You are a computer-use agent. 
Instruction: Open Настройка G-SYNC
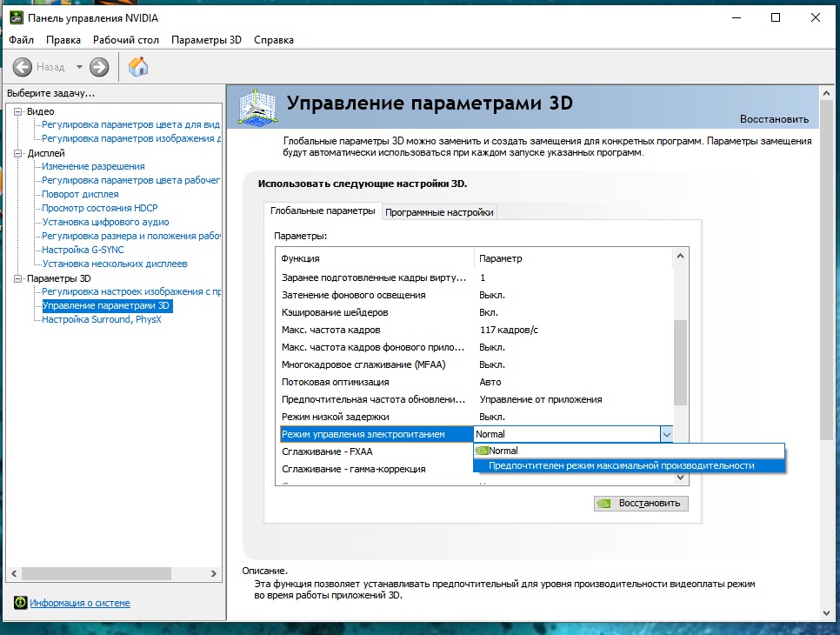pyautogui.click(x=83, y=250)
